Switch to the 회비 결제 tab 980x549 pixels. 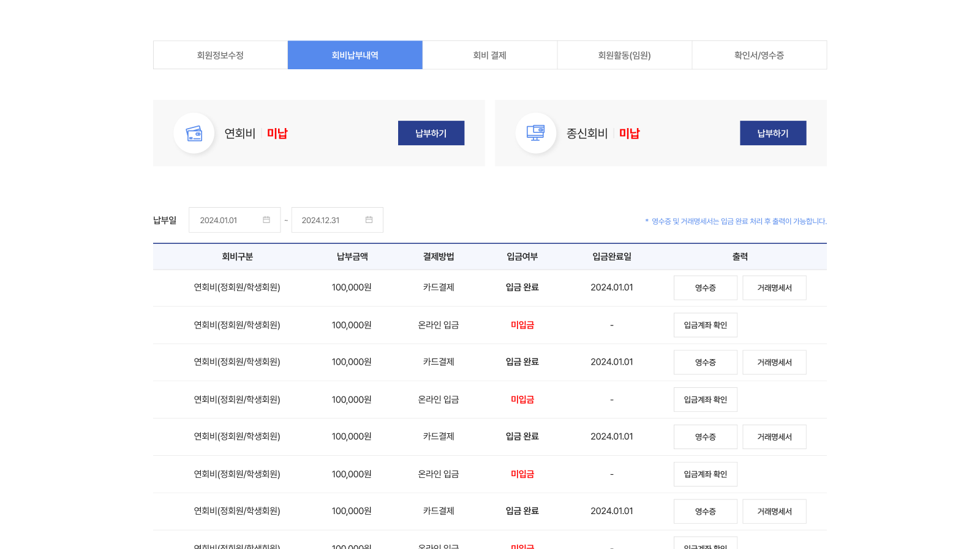490,55
